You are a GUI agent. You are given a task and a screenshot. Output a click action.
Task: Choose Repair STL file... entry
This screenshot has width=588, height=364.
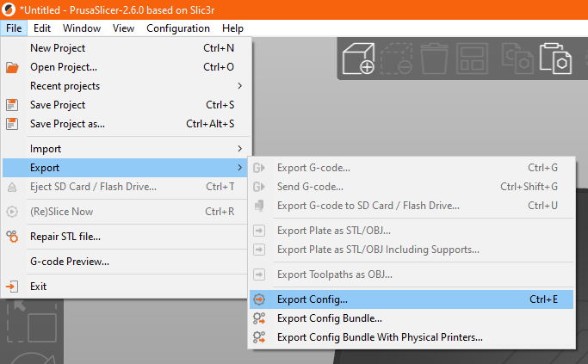pos(127,237)
